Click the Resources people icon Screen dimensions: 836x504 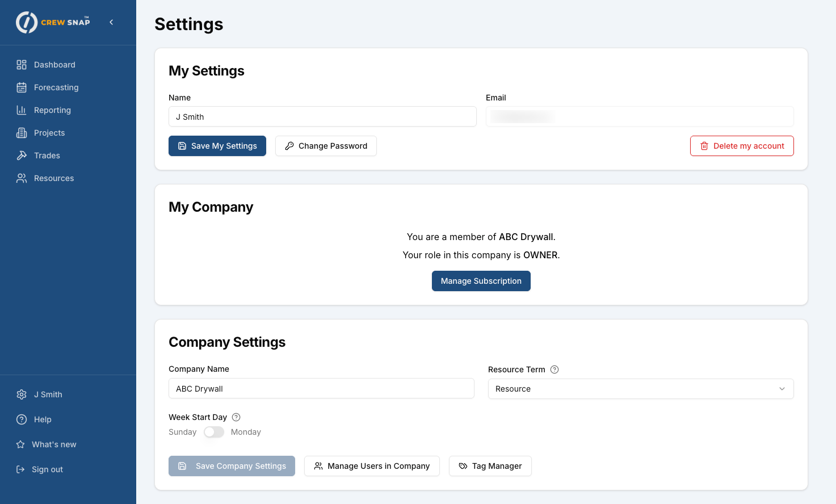(x=22, y=178)
